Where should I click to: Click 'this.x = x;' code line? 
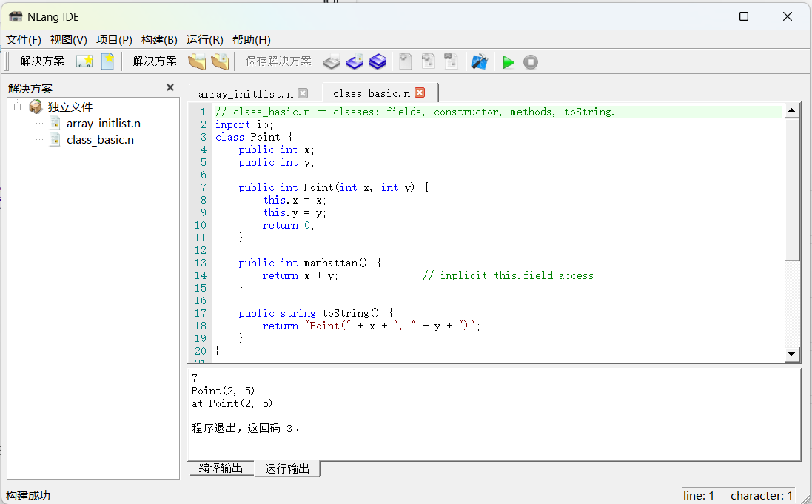(x=294, y=200)
